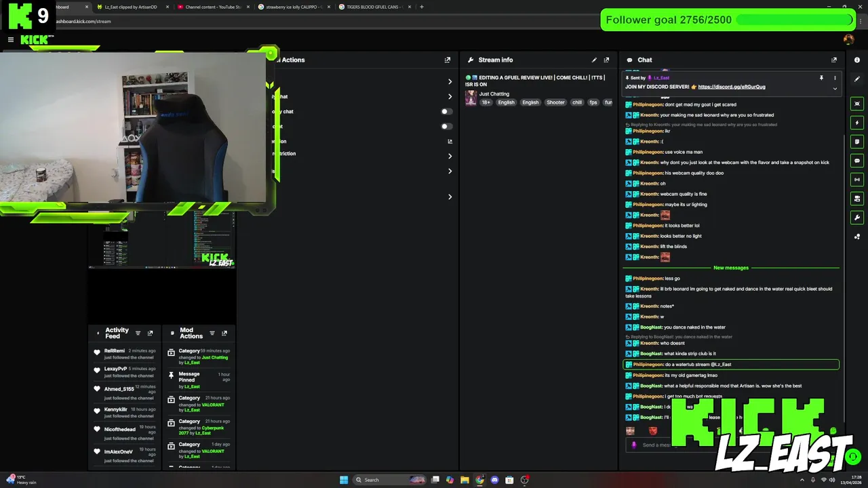Click the 'Message Pinned' mod action entry
This screenshot has height=488, width=868.
point(198,380)
